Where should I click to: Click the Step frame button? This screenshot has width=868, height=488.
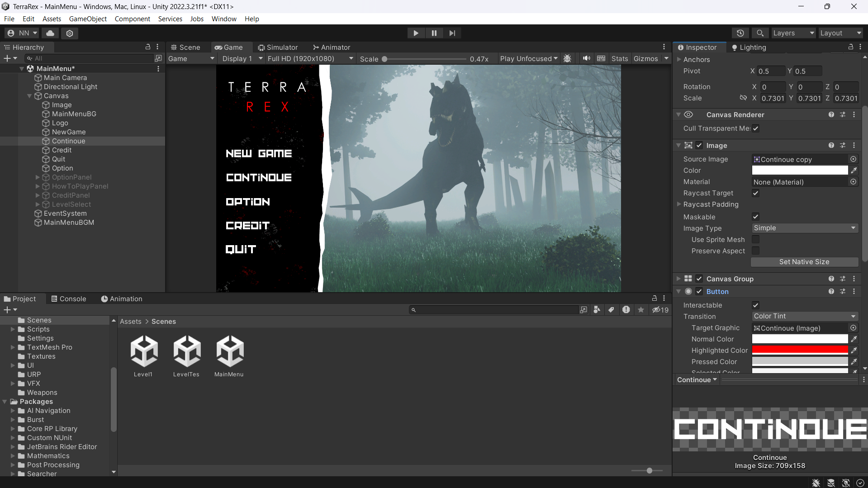coord(452,33)
